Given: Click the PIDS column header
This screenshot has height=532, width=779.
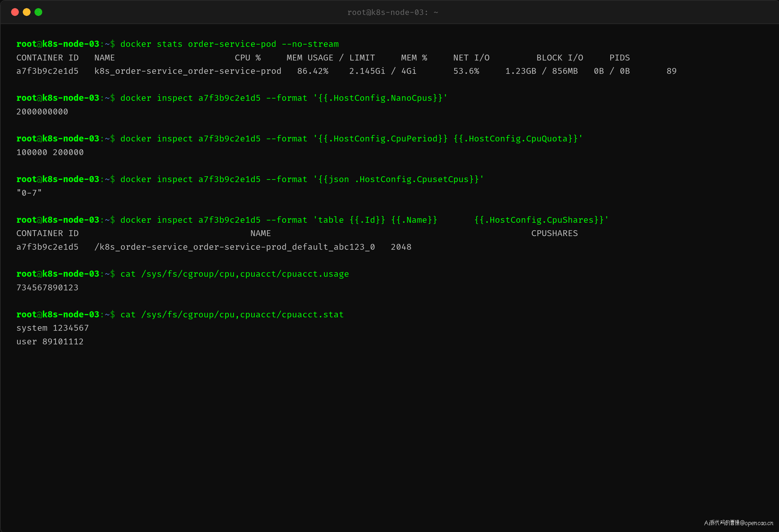Looking at the screenshot, I should click(x=619, y=58).
